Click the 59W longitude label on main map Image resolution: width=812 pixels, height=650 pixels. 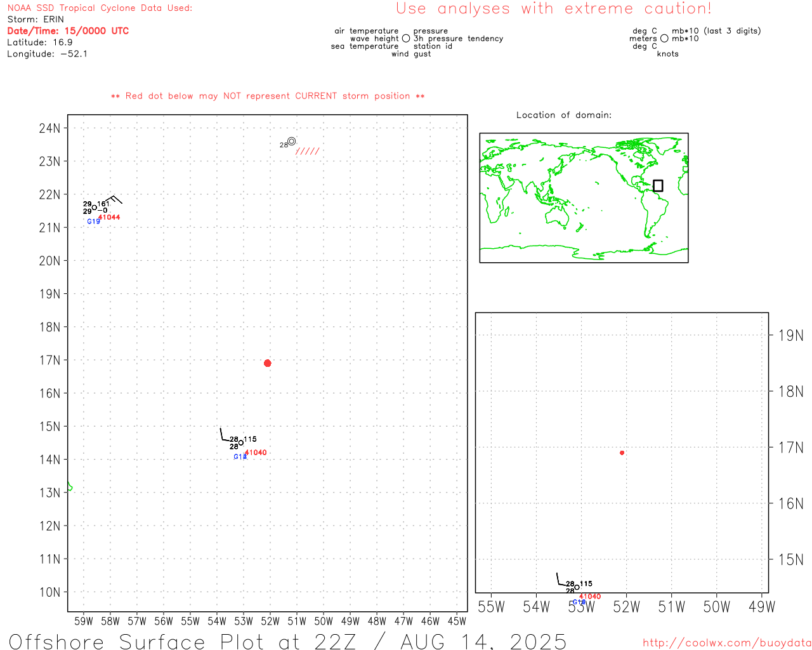point(84,621)
